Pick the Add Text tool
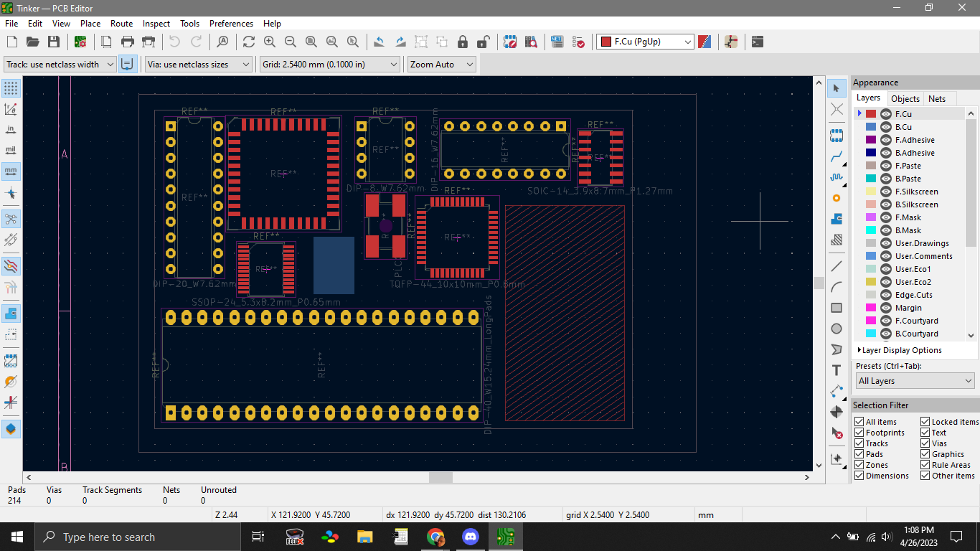Screen dimensions: 980x551 pos(837,370)
